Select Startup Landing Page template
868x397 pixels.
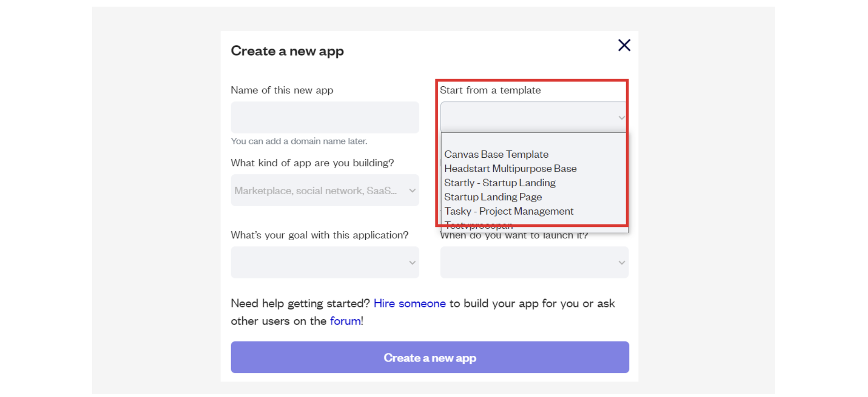pos(493,197)
